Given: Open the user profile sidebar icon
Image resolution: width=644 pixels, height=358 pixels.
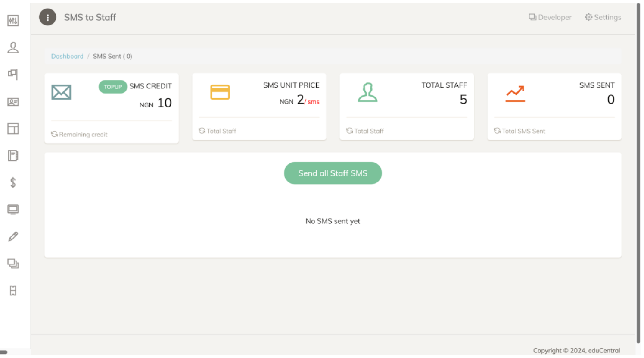Looking at the screenshot, I should point(13,47).
